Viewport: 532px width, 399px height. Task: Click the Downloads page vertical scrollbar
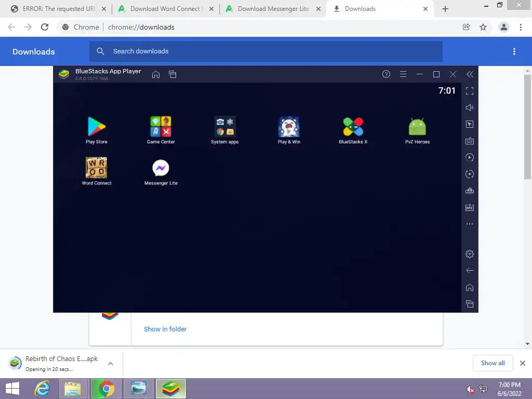tap(527, 127)
